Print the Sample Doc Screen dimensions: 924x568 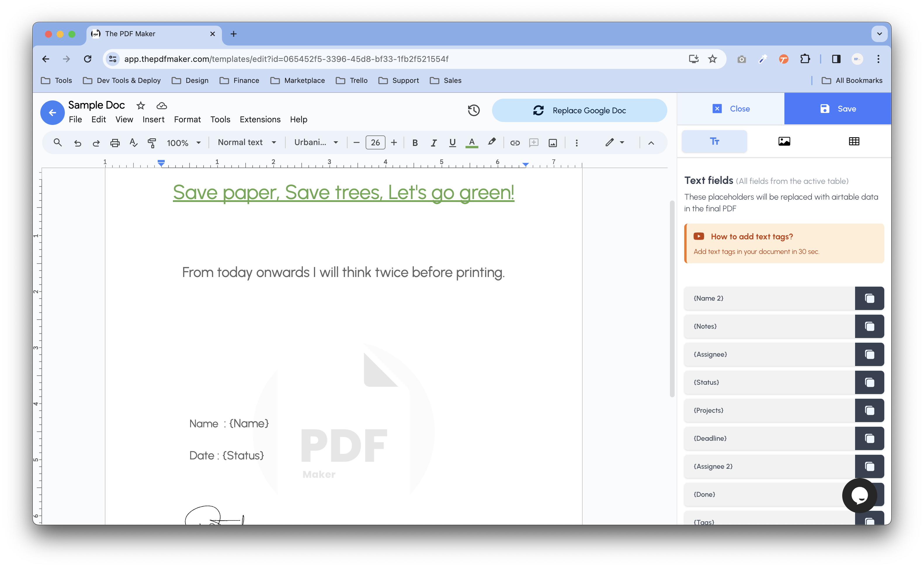[115, 142]
